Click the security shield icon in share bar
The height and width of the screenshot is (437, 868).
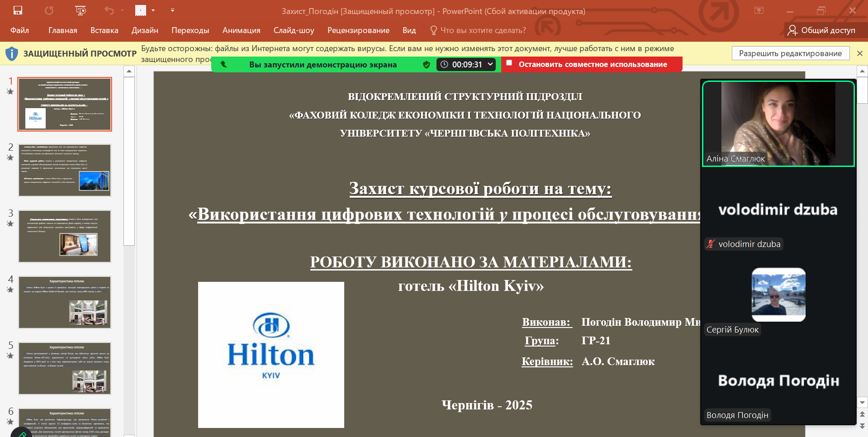426,65
